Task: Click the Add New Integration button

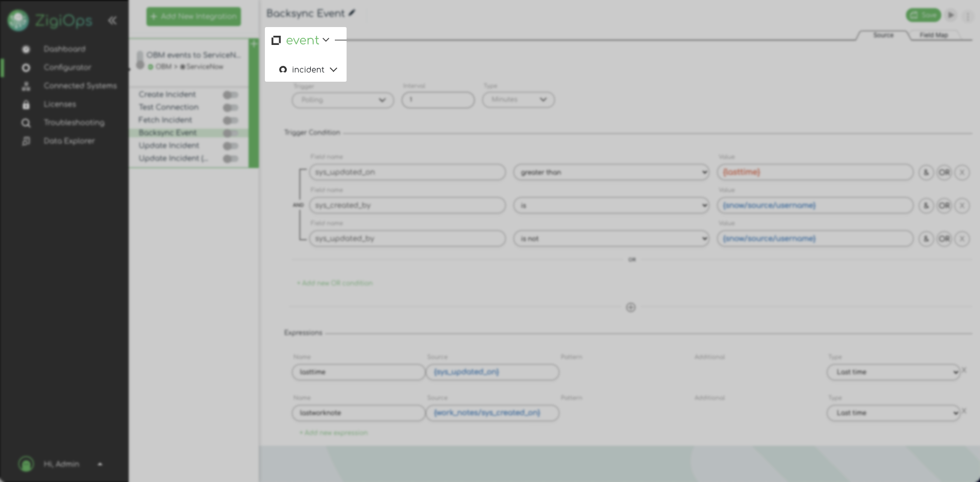Action: [193, 16]
